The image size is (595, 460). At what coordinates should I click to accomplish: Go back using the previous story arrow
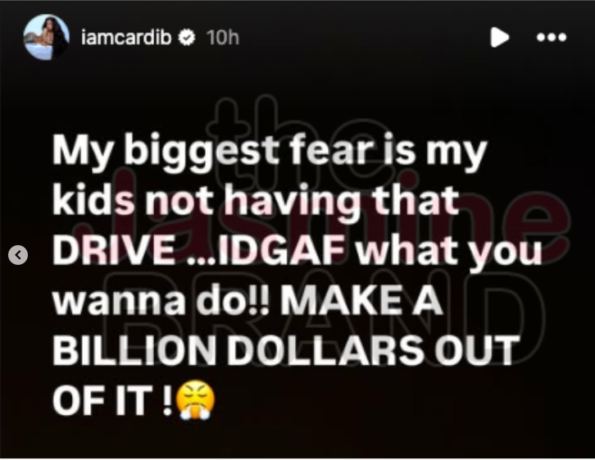pyautogui.click(x=18, y=255)
